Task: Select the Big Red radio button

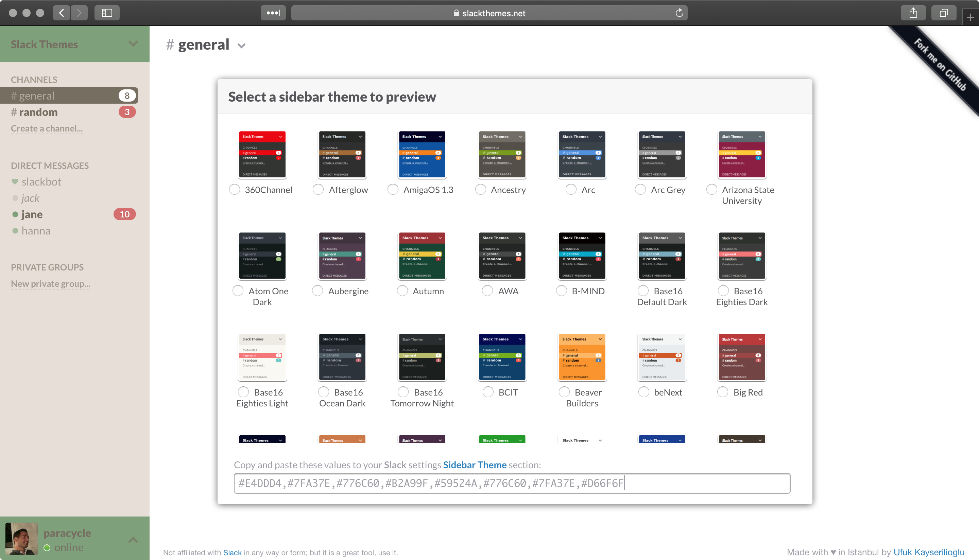Action: 723,391
